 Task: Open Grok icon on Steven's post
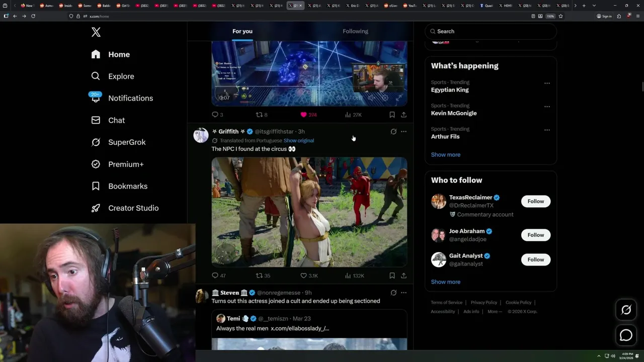point(393,293)
